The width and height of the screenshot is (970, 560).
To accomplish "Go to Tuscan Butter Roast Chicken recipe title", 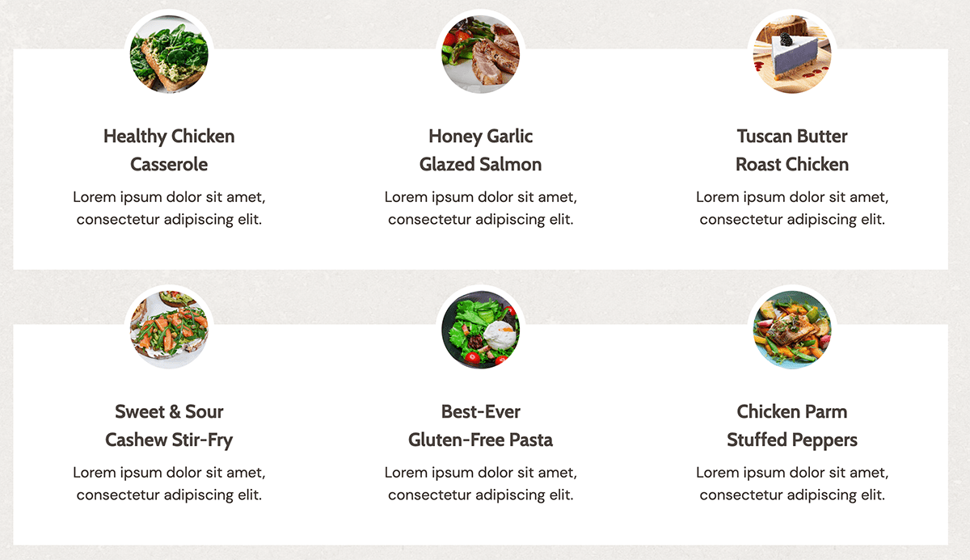I will click(x=791, y=150).
